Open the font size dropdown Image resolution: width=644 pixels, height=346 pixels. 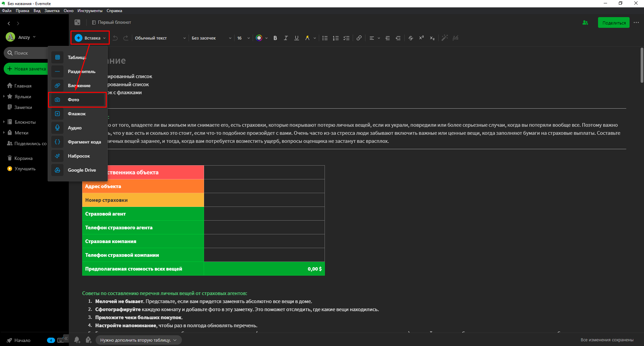click(243, 38)
